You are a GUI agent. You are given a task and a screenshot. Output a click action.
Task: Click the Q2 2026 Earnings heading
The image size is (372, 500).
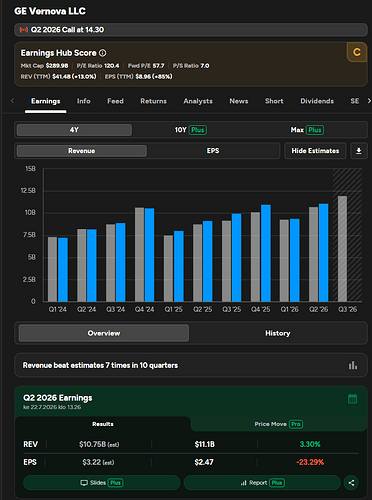coord(58,398)
